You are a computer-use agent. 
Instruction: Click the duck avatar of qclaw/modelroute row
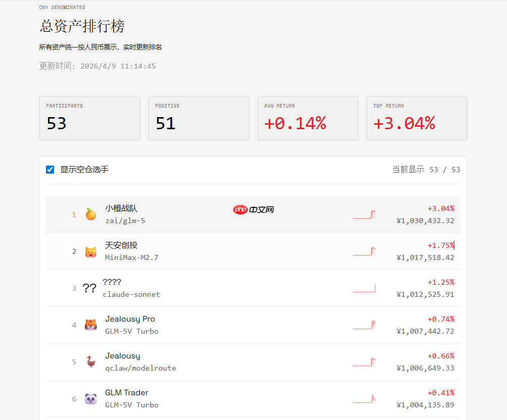91,362
